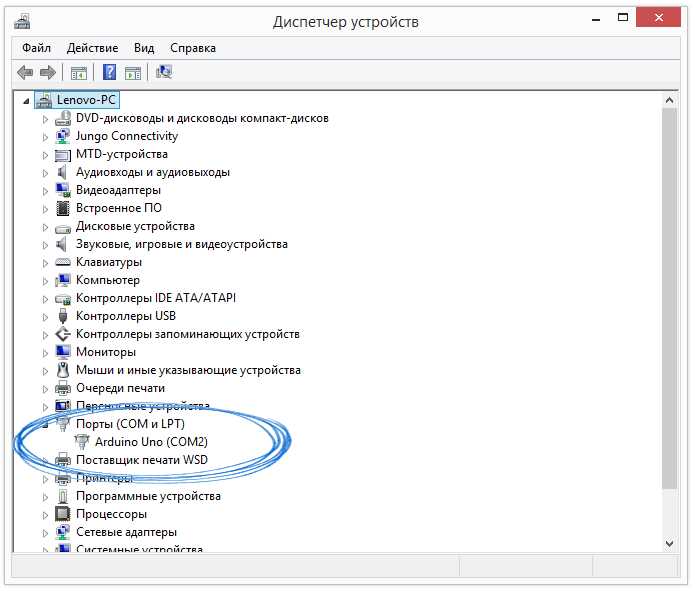700x600 pixels.
Task: Click the mouse icon for Мыши category
Action: pyautogui.click(x=62, y=370)
